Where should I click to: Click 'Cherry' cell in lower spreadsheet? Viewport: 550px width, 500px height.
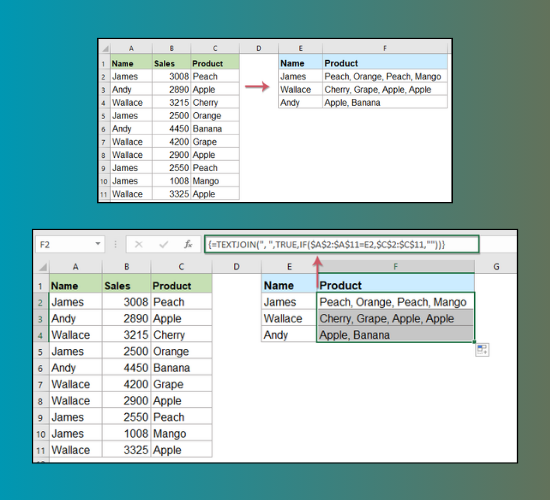click(x=181, y=335)
